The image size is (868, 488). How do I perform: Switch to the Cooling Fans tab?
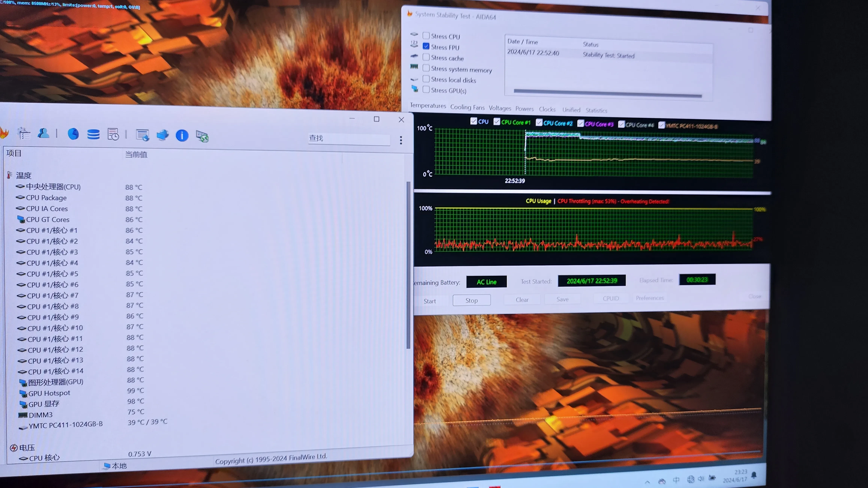pos(467,107)
